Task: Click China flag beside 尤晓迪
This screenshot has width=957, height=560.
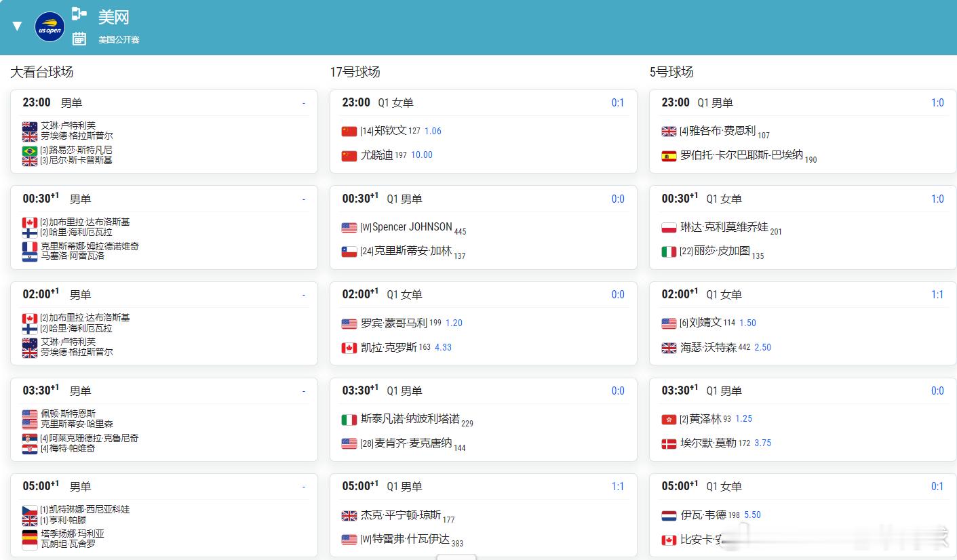Action: [349, 156]
